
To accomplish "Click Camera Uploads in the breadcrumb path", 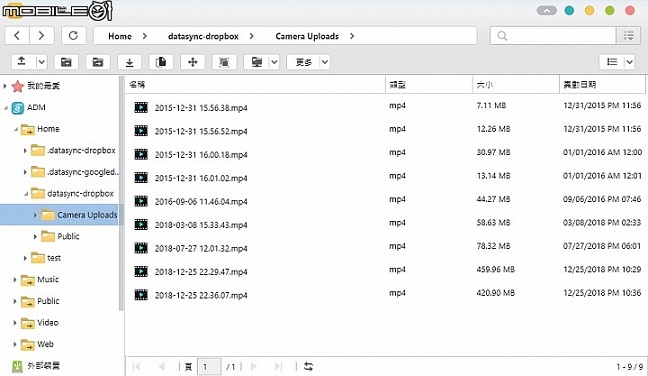I will point(307,36).
